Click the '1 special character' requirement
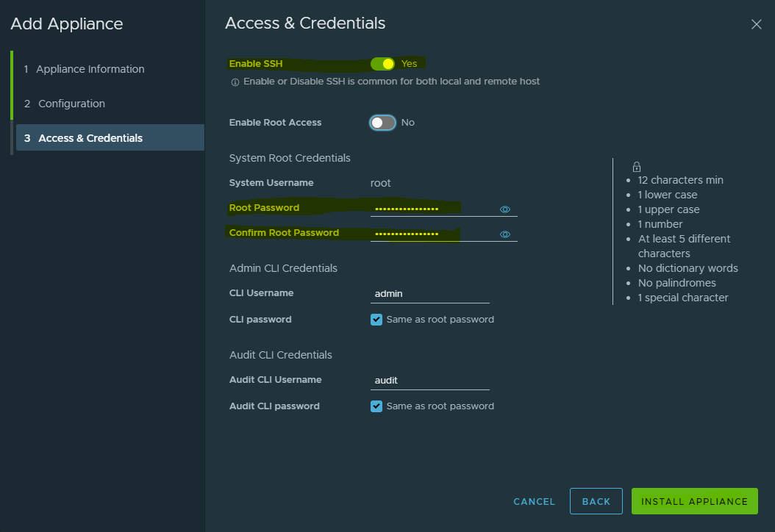Viewport: 775px width, 532px height. pyautogui.click(x=683, y=298)
